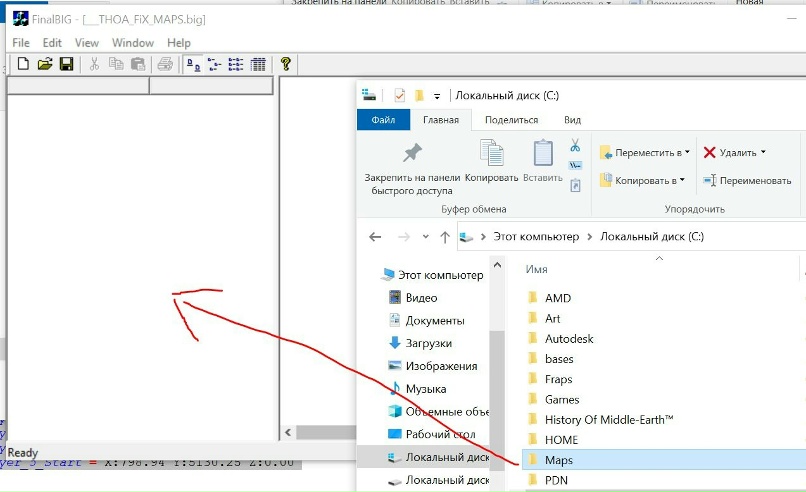This screenshot has height=492, width=806.
Task: Go forward with the Explorer forward arrow
Action: (404, 237)
